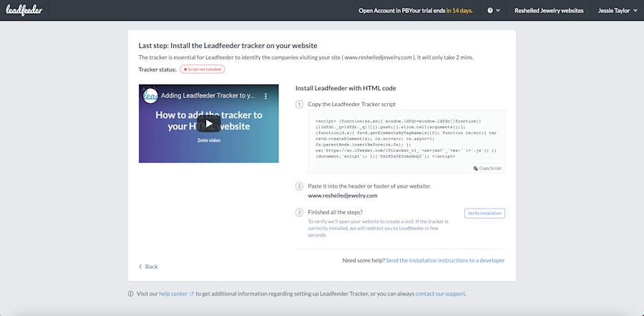Open the video more options icon

click(x=265, y=96)
